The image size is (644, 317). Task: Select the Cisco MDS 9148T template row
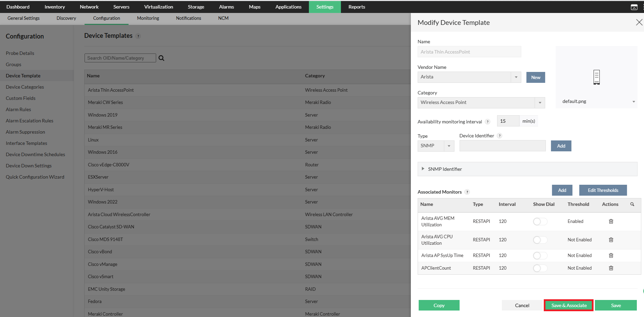tap(248, 239)
